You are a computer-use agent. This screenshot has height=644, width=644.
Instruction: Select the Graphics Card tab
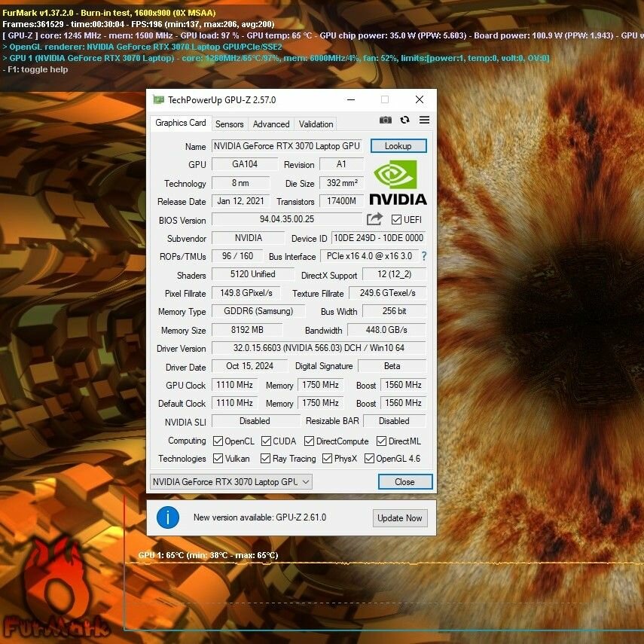click(x=180, y=123)
